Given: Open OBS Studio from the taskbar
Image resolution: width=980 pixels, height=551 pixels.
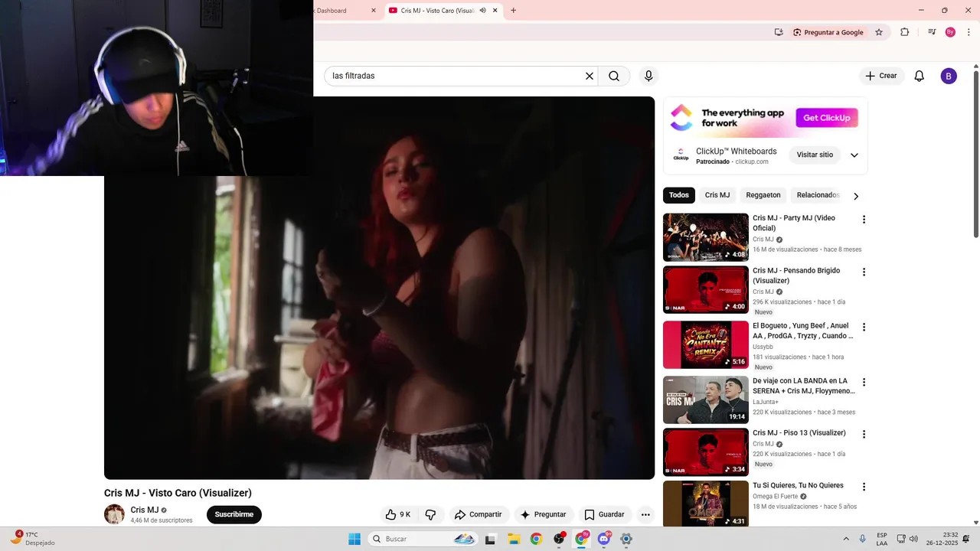Looking at the screenshot, I should 559,539.
